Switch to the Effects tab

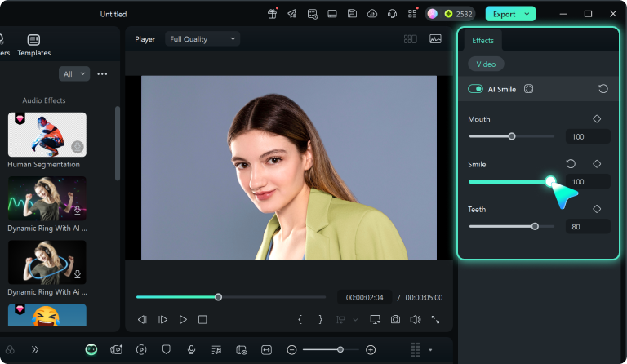(482, 40)
